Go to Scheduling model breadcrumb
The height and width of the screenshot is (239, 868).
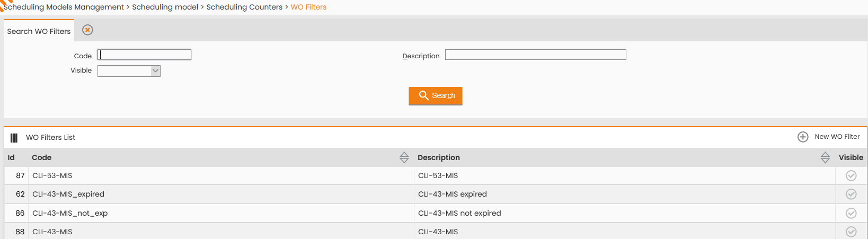[165, 7]
